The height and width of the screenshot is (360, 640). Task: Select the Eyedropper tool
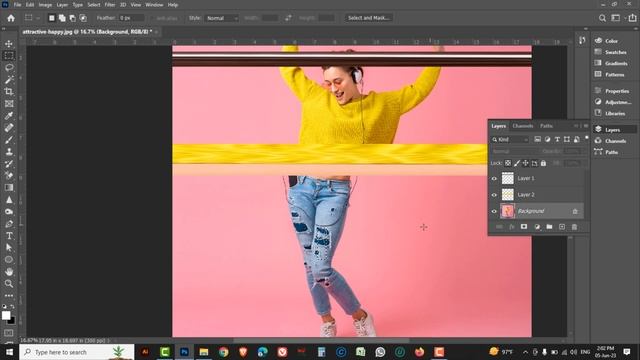[x=9, y=116]
